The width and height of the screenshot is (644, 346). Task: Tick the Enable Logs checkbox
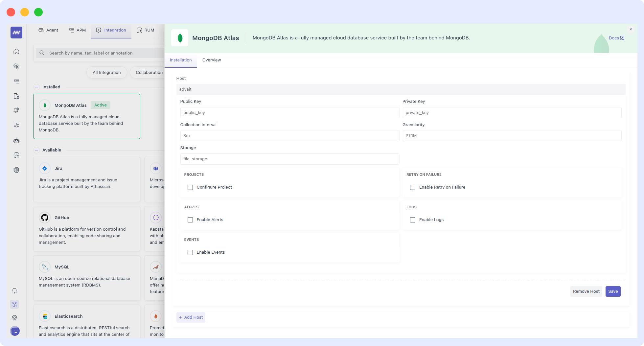click(413, 220)
